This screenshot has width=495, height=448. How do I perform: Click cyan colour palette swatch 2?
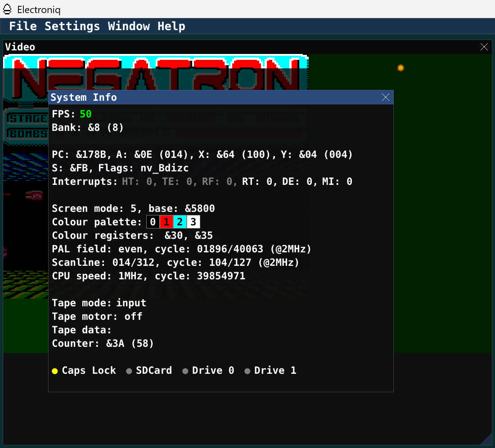click(x=180, y=222)
